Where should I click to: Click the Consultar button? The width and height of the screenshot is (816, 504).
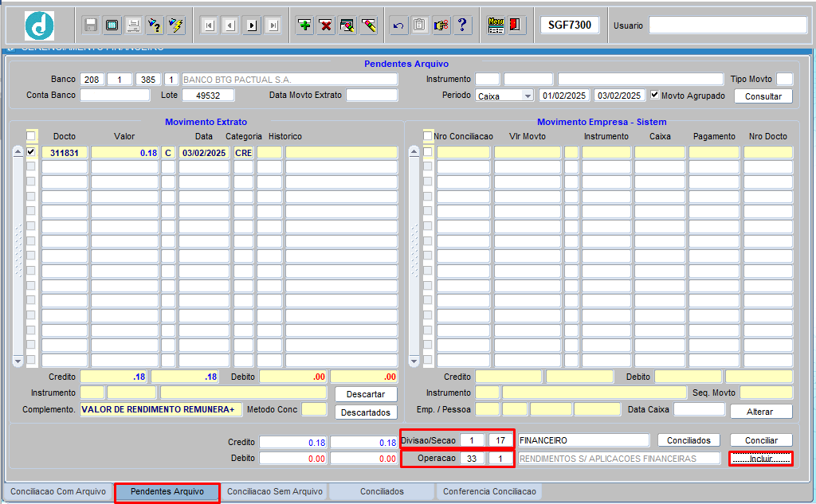(x=763, y=96)
